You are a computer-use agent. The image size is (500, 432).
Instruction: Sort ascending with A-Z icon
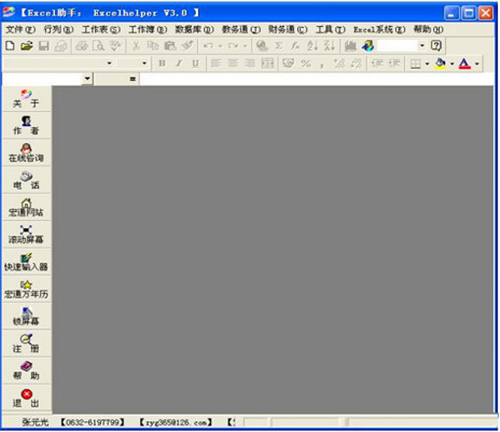(312, 46)
